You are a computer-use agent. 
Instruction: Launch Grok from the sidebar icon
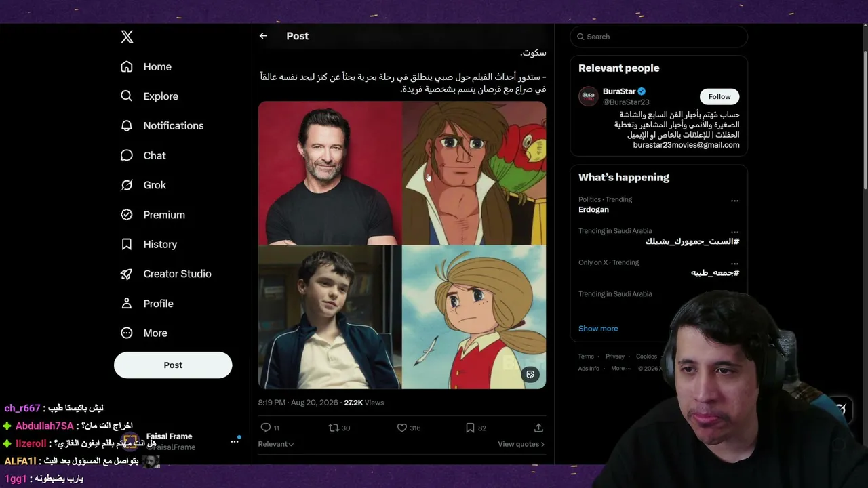click(127, 185)
